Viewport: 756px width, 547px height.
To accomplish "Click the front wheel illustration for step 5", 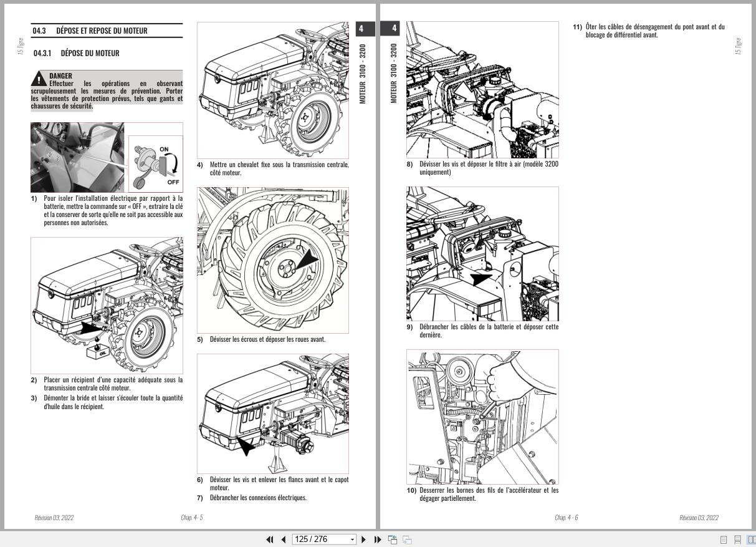I will [x=273, y=259].
